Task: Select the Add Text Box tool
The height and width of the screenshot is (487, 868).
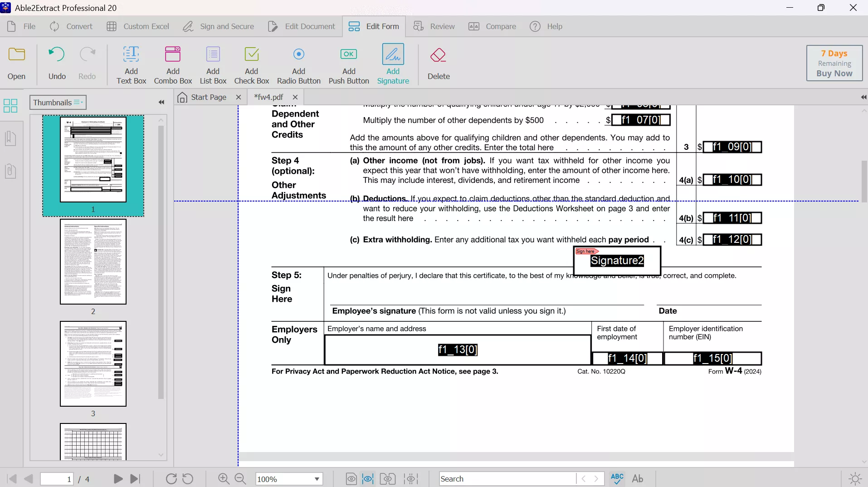Action: (x=132, y=64)
